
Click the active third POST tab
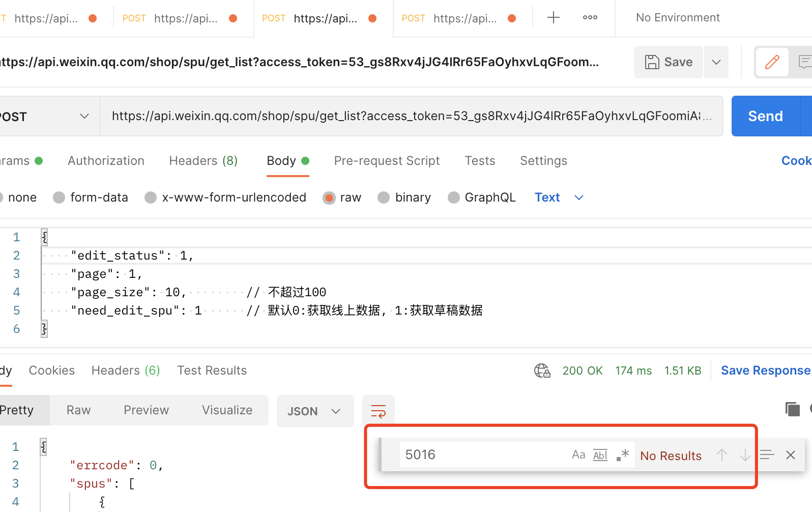[323, 18]
